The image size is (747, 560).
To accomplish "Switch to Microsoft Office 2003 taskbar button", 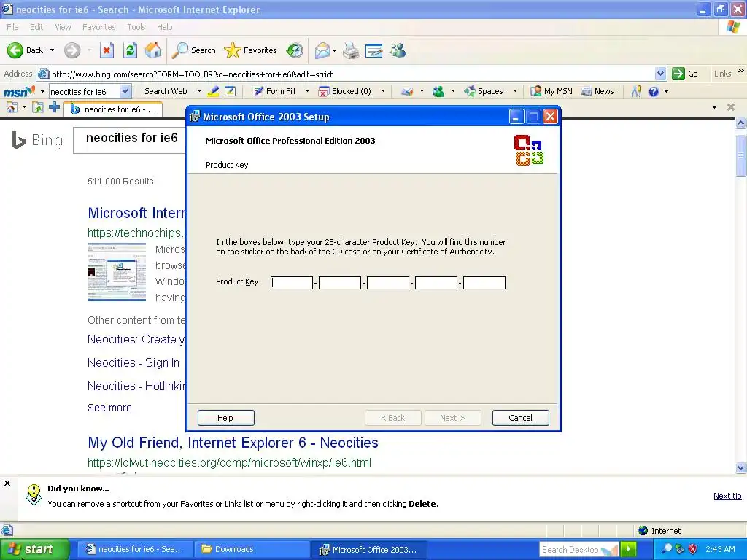I will click(371, 549).
